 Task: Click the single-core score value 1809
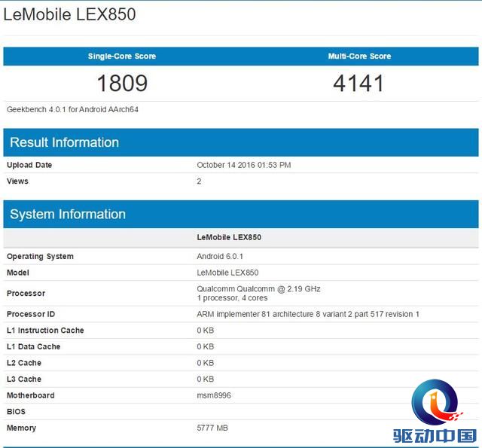pos(122,84)
